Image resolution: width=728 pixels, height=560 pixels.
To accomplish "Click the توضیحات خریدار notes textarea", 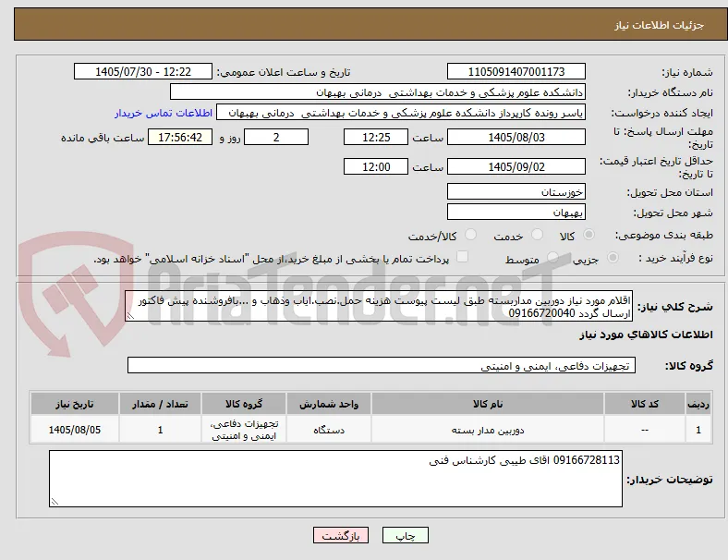I will (335, 479).
